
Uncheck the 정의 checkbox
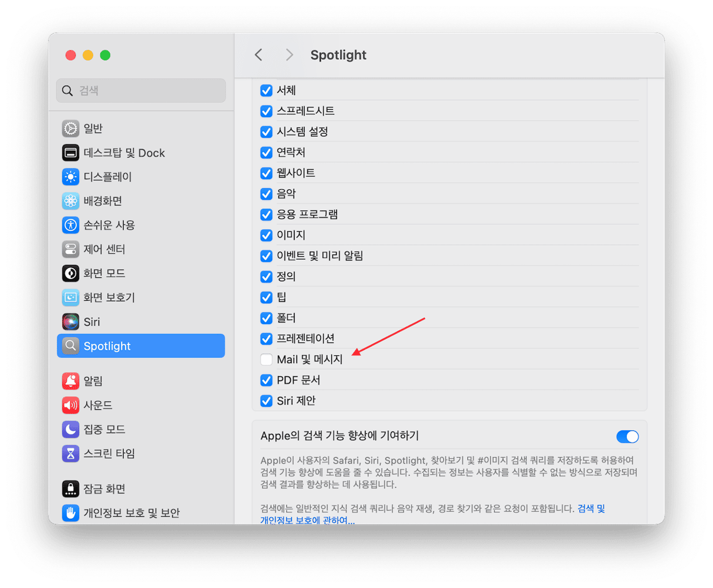(266, 277)
